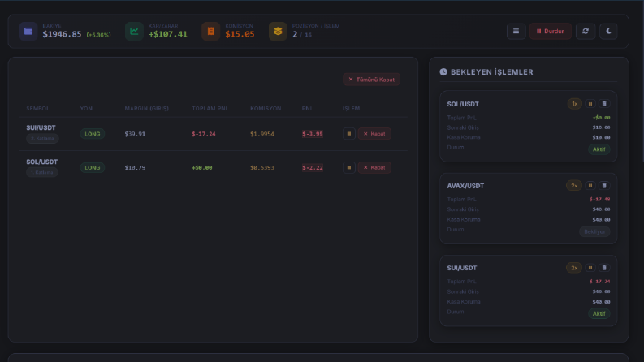Viewport: 644px width, 362px height.
Task: Click the profit/loss chart icon
Action: [134, 31]
